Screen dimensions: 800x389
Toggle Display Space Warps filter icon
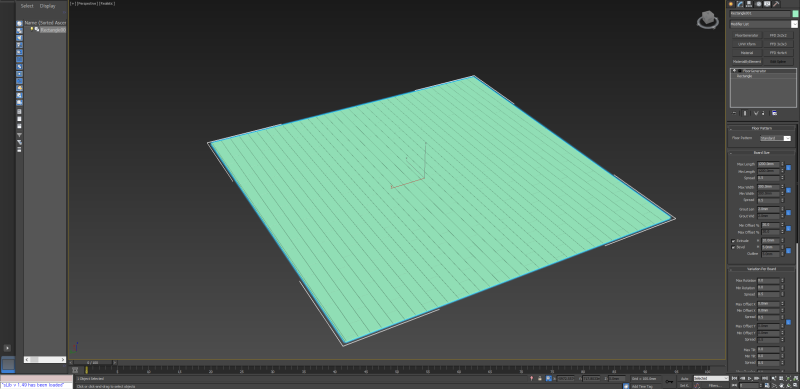pos(19,59)
